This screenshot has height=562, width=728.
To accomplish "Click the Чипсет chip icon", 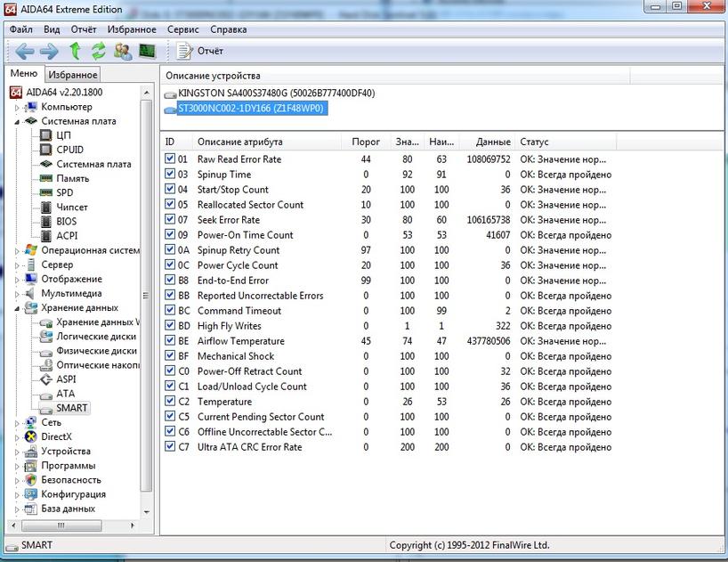I will click(46, 208).
